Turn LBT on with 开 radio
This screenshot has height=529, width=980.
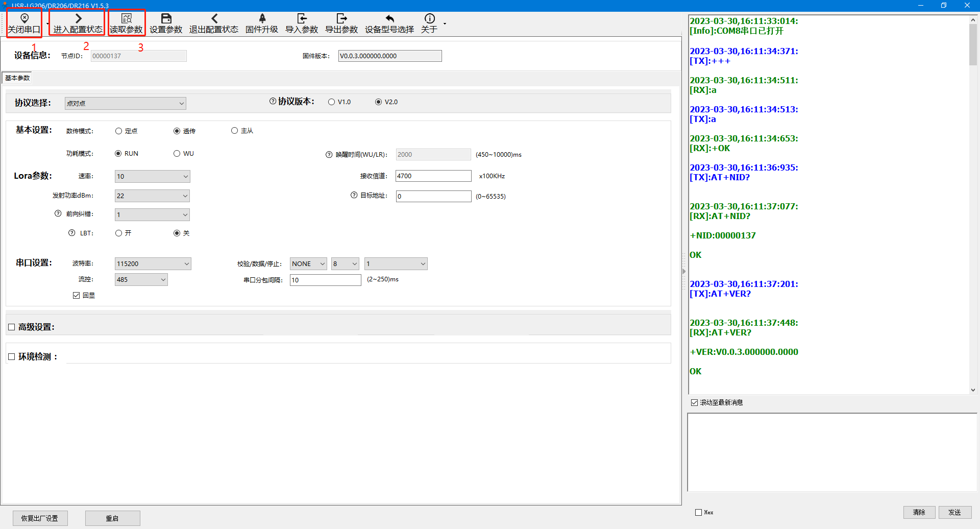pos(118,233)
